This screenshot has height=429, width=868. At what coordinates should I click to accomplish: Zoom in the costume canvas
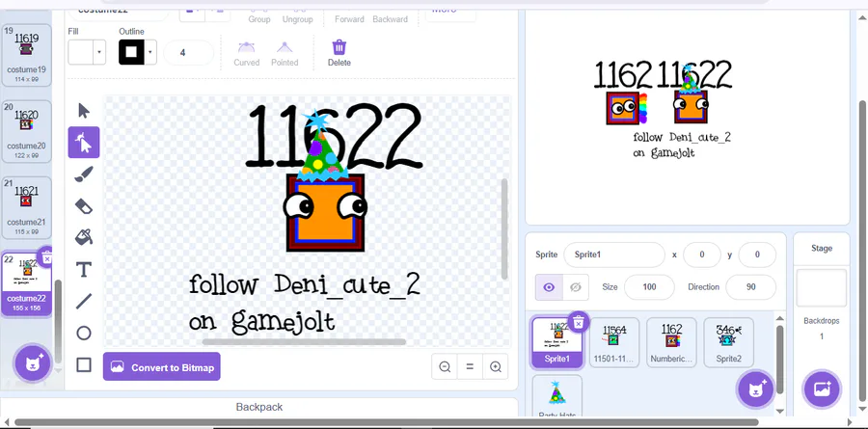tap(496, 366)
